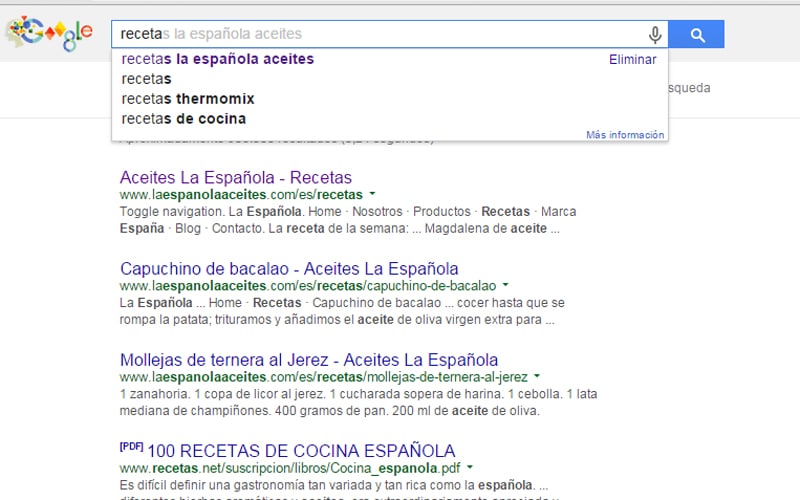The height and width of the screenshot is (500, 800).
Task: Open the PDF result '100 RECETAS DE COCINA ESPAÑOLA'
Action: tap(301, 451)
